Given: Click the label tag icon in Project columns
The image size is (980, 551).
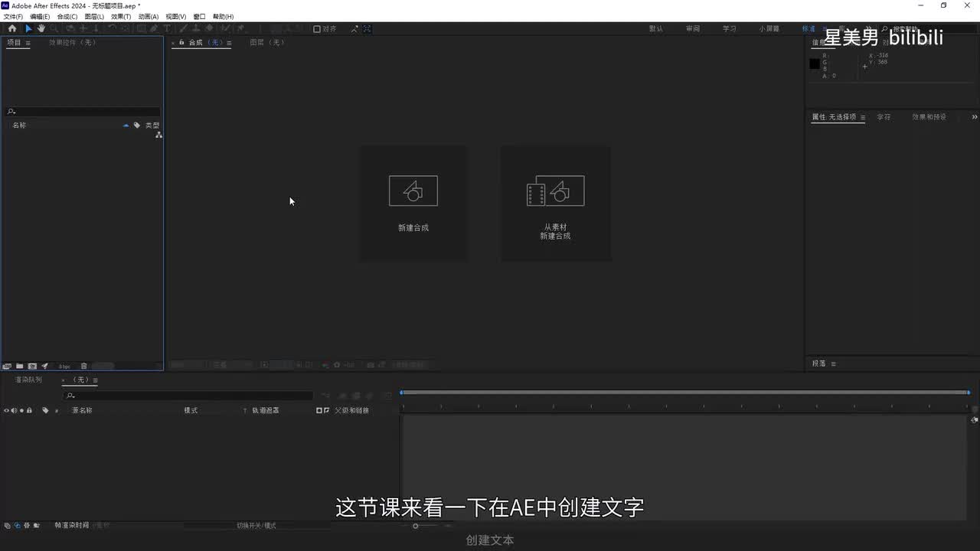Looking at the screenshot, I should point(137,125).
